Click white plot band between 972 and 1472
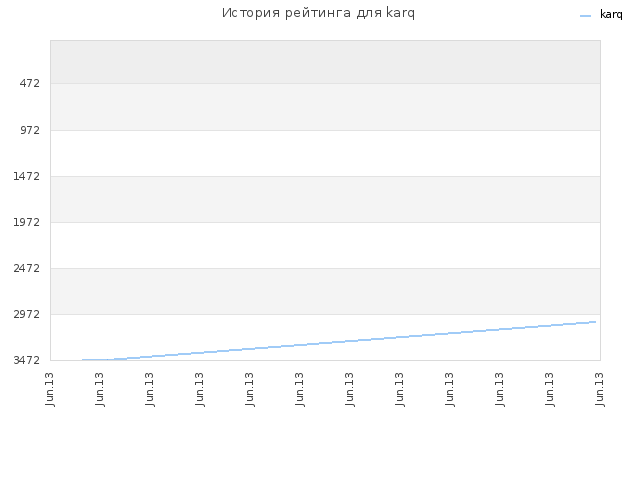 tap(325, 153)
